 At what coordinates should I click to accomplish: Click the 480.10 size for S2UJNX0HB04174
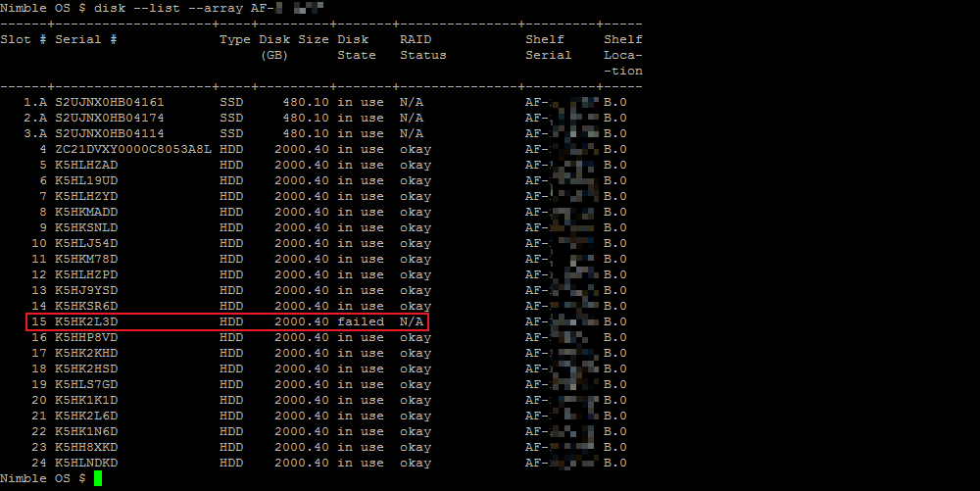pos(306,118)
